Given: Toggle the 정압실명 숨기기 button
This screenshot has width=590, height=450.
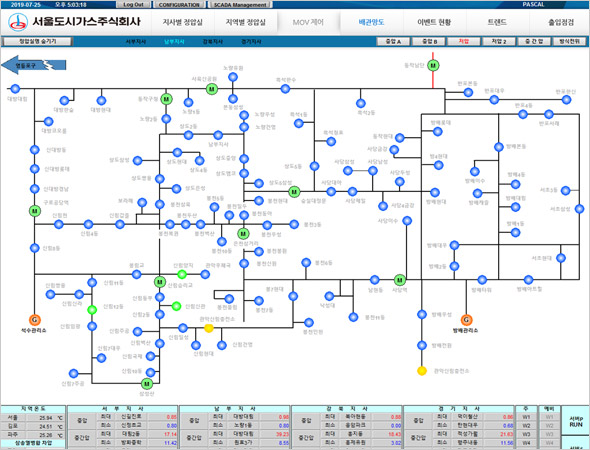Looking at the screenshot, I should 37,41.
